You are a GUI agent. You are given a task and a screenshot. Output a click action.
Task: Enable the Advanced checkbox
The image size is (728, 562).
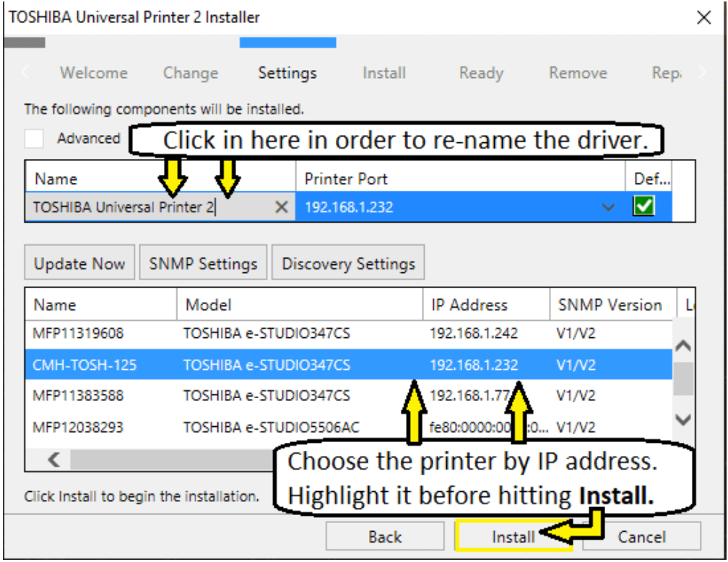(x=34, y=139)
